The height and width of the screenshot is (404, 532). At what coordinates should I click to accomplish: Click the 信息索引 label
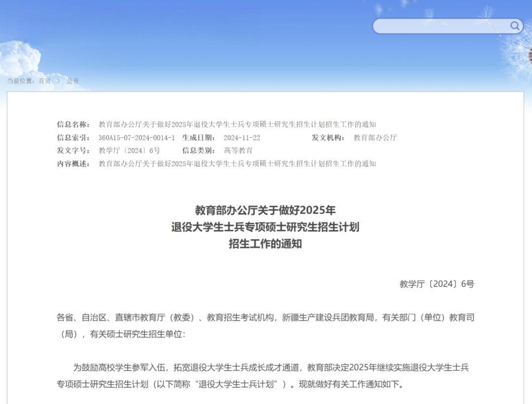click(73, 138)
